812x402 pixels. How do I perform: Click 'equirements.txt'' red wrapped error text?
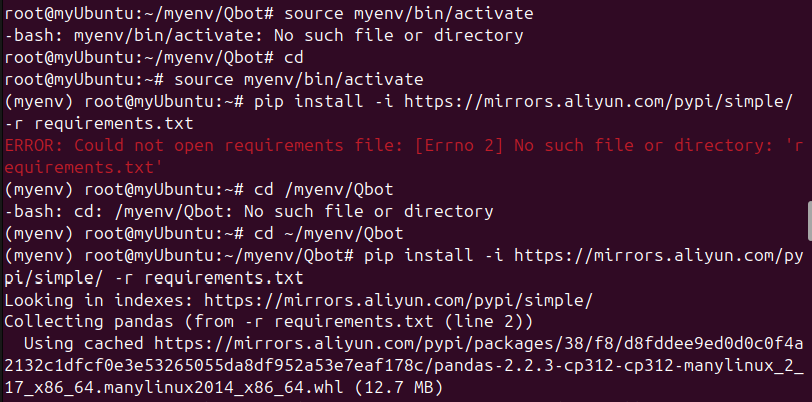(83, 167)
